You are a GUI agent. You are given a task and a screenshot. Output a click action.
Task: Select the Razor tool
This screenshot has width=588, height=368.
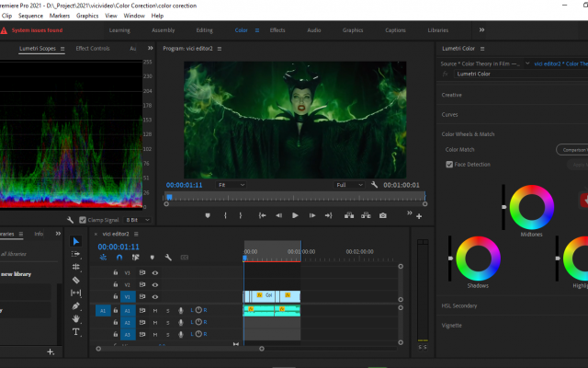click(x=75, y=280)
